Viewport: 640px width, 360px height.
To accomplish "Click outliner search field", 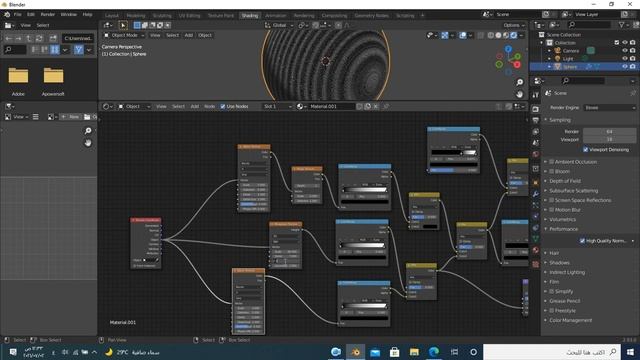I will pyautogui.click(x=588, y=25).
